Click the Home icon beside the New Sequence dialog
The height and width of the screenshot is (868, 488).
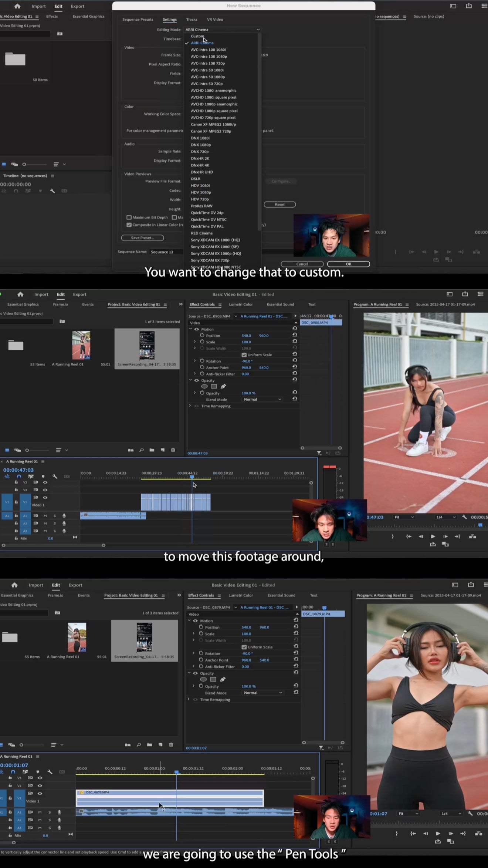coord(17,6)
